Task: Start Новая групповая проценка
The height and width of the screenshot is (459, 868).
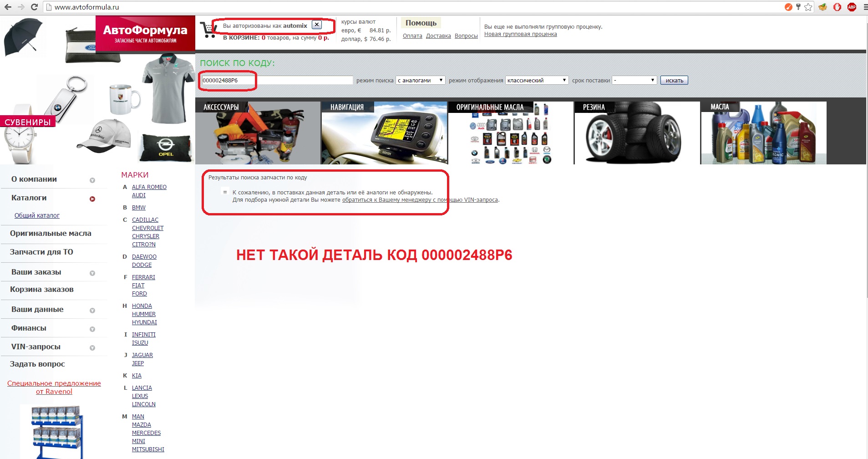Action: (520, 34)
